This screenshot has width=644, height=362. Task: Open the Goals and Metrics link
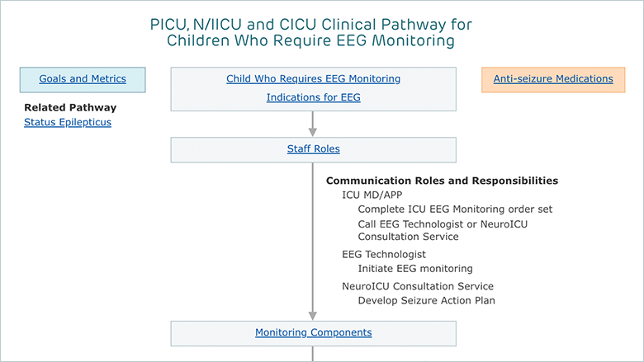[83, 78]
